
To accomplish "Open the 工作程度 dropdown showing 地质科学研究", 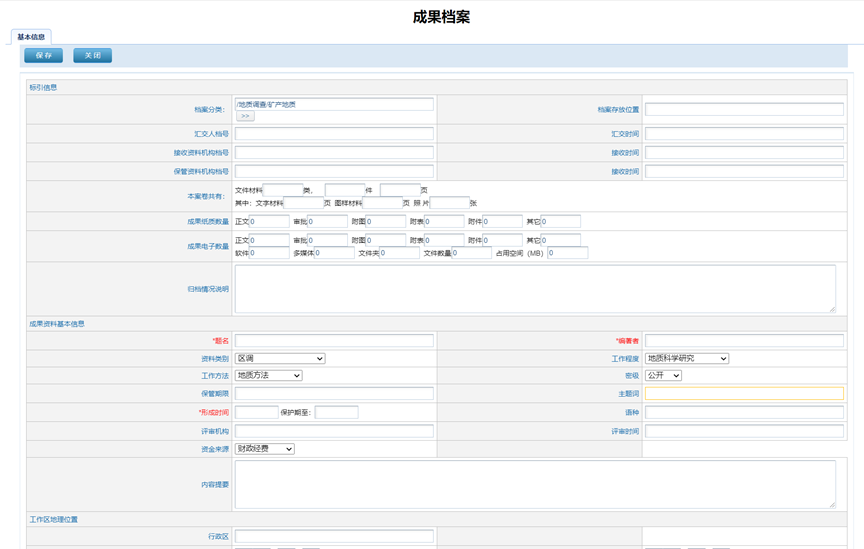I will [687, 359].
